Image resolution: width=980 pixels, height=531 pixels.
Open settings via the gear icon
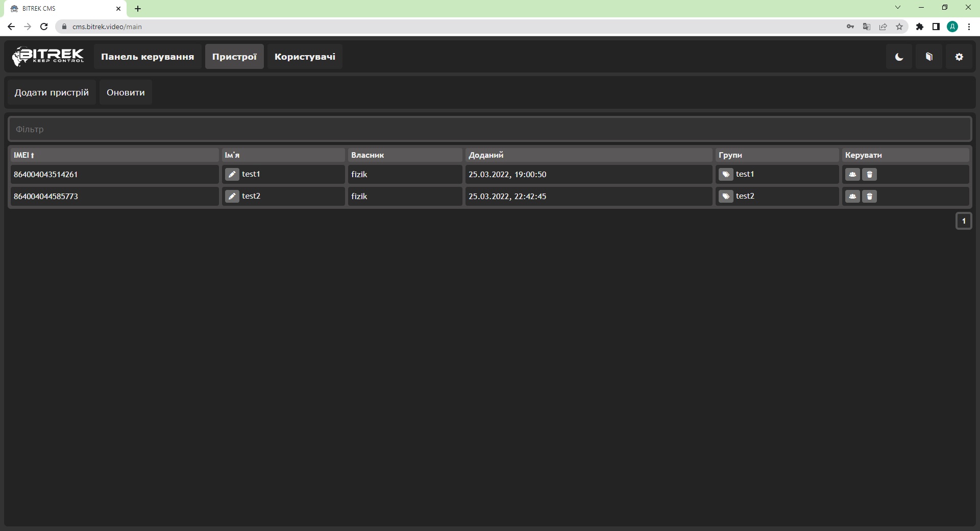tap(959, 57)
